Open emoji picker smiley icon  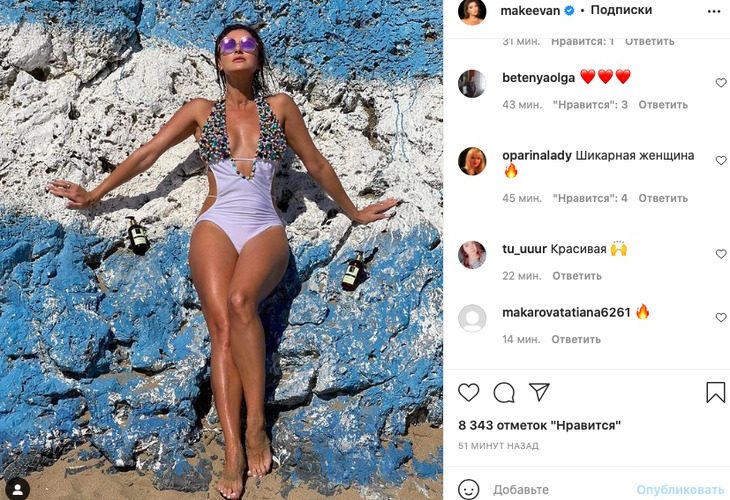468,490
